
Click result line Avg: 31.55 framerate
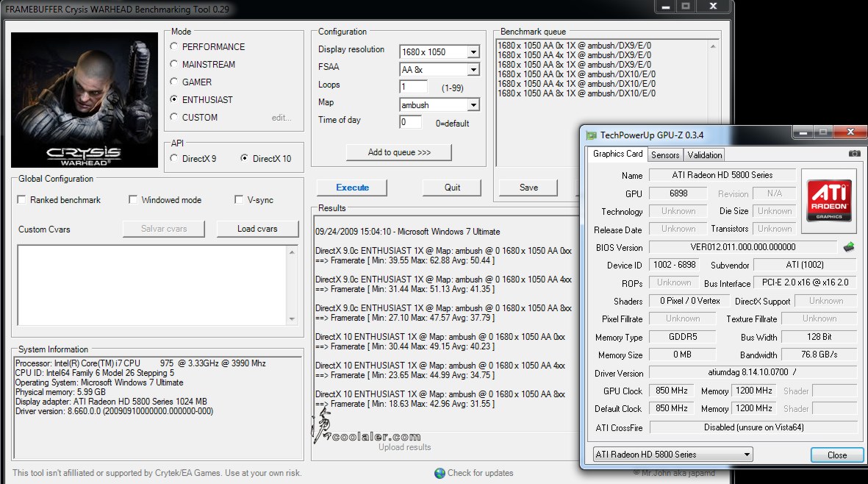point(405,405)
